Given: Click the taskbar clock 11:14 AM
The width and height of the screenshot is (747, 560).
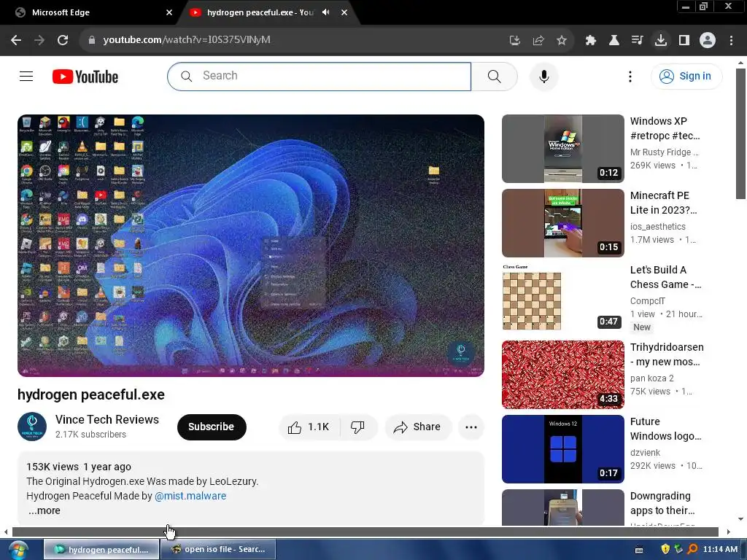Looking at the screenshot, I should click(720, 549).
